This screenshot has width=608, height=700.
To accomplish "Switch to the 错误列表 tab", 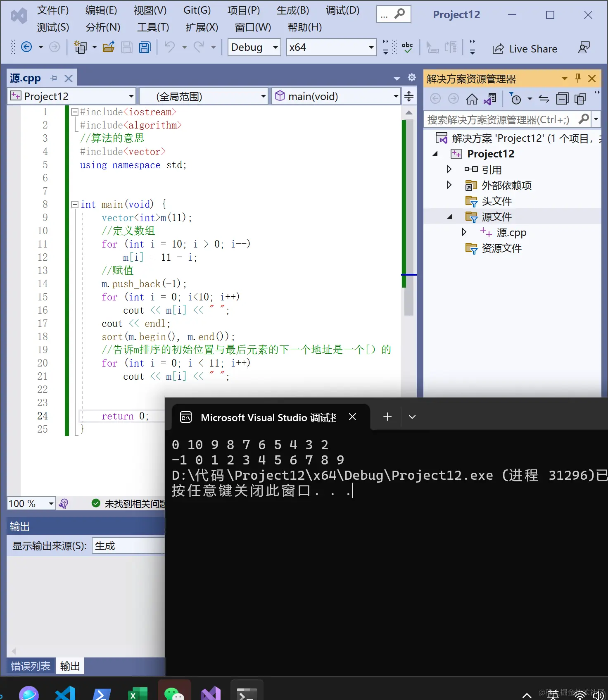I will point(31,666).
